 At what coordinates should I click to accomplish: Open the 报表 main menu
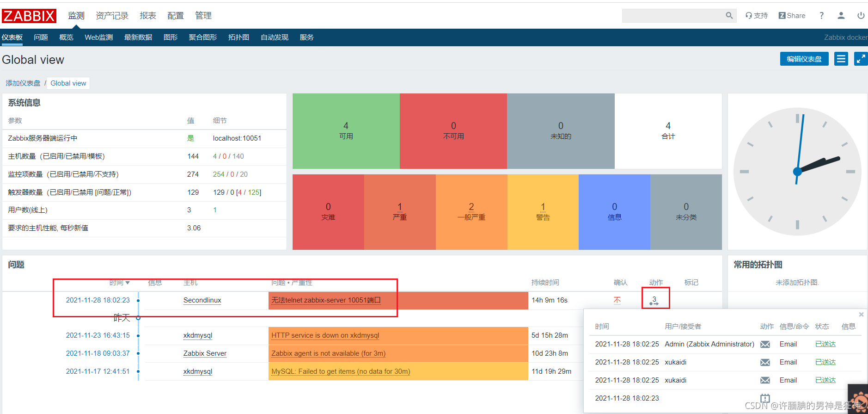coord(148,16)
